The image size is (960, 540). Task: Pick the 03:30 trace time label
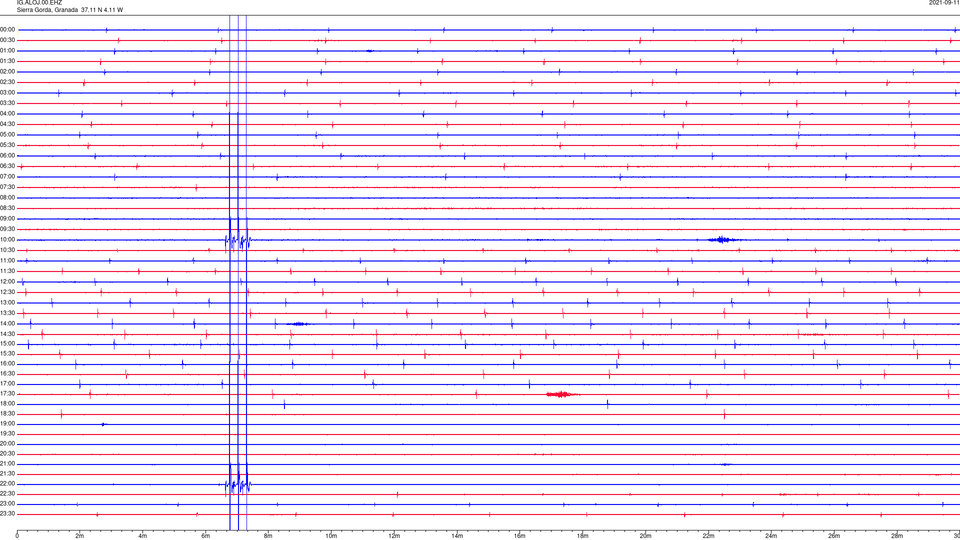[7, 103]
